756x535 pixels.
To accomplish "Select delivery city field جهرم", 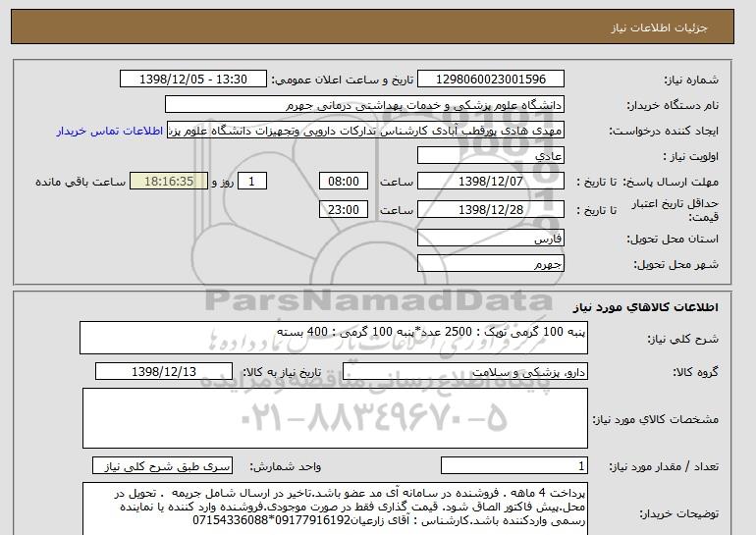I will (x=491, y=264).
